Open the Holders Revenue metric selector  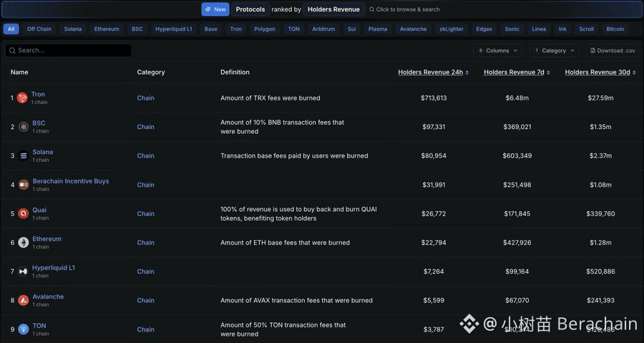(x=333, y=9)
